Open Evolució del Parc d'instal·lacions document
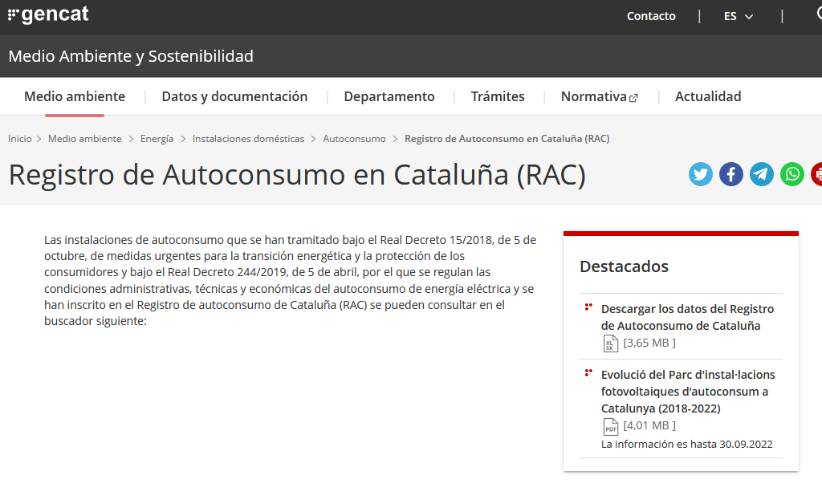 688,392
